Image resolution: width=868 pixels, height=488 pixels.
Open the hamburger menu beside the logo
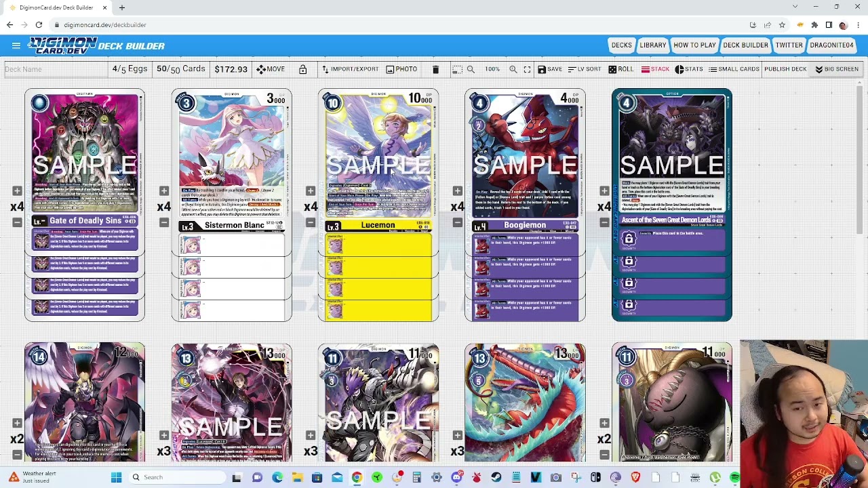16,45
